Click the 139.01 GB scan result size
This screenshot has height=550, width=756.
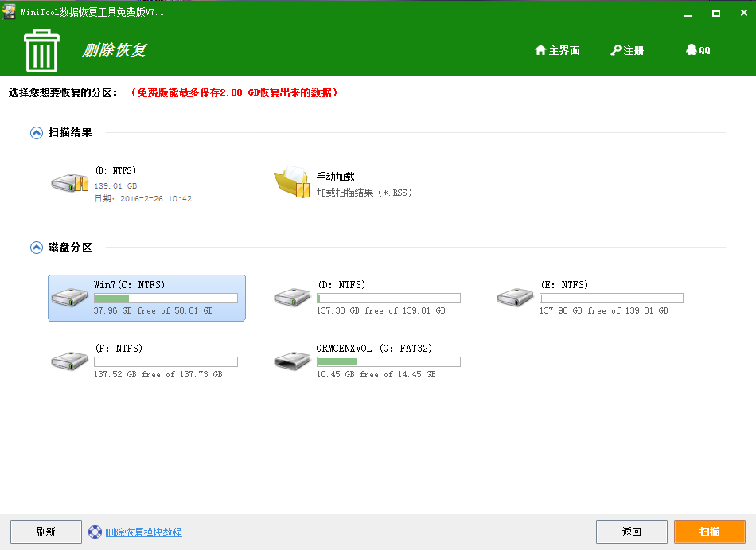click(115, 185)
